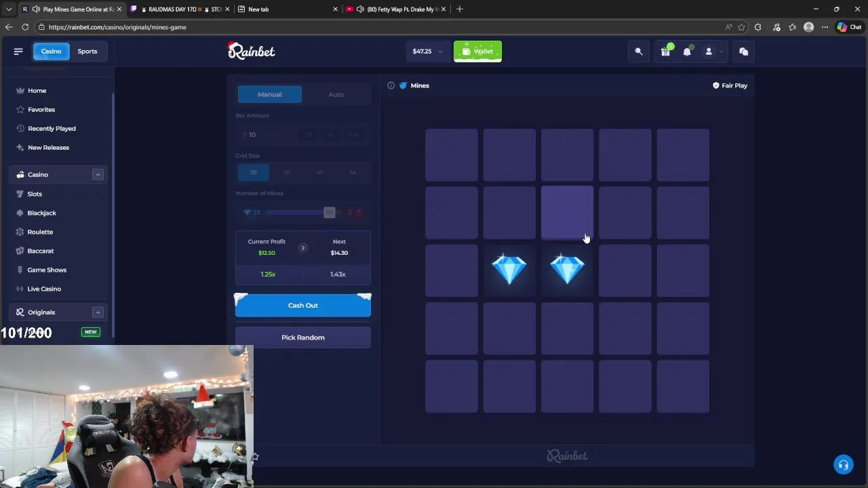Open the Fair Play link
The height and width of the screenshot is (488, 868).
click(x=730, y=85)
